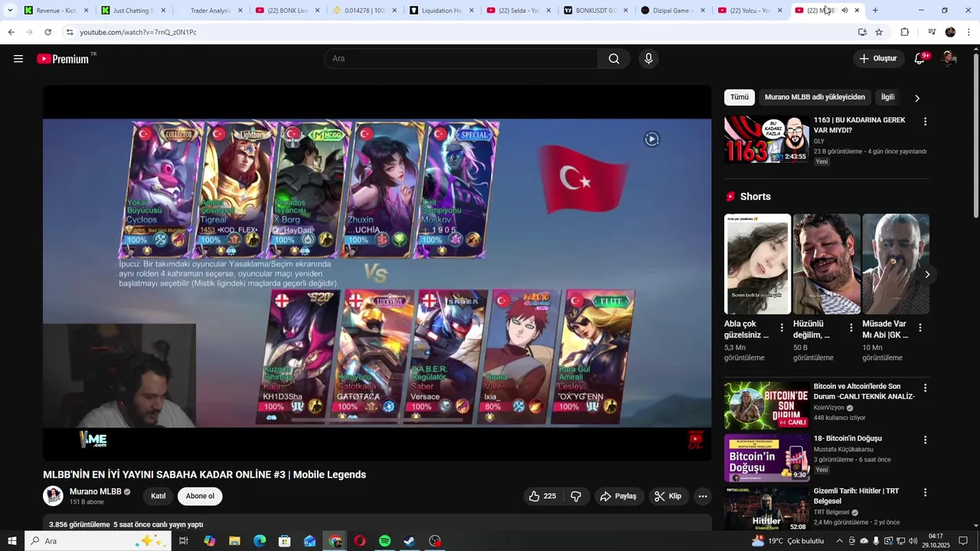Open browser profile avatar in toolbar
The width and height of the screenshot is (980, 551).
[x=950, y=32]
